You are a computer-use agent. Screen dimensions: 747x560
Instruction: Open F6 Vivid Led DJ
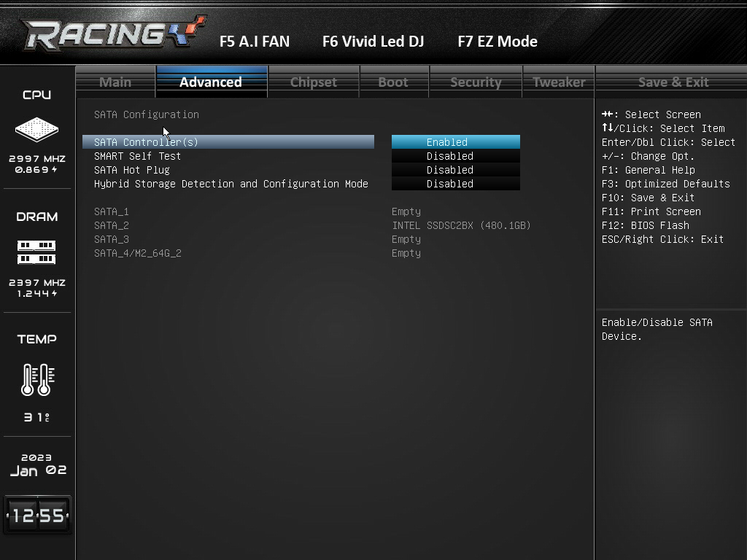coord(373,42)
